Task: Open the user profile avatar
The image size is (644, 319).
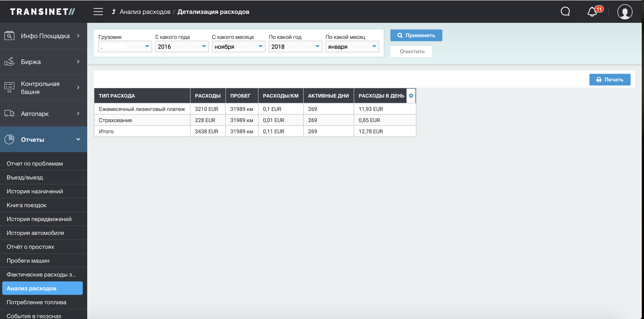Action: coord(625,12)
